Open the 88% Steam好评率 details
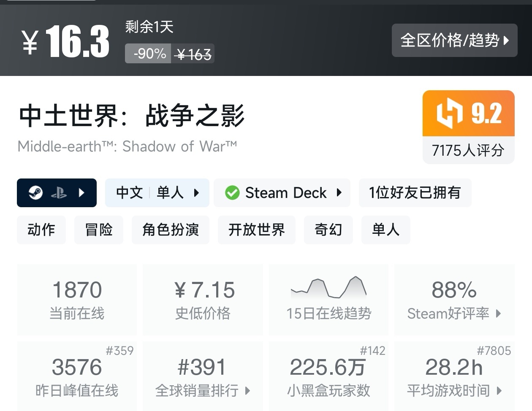The height and width of the screenshot is (411, 532). click(454, 300)
